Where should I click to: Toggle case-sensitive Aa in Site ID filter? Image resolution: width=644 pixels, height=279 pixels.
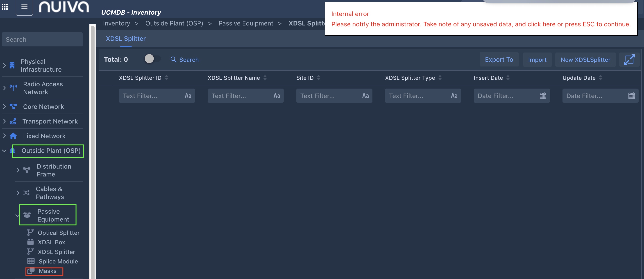coord(365,96)
